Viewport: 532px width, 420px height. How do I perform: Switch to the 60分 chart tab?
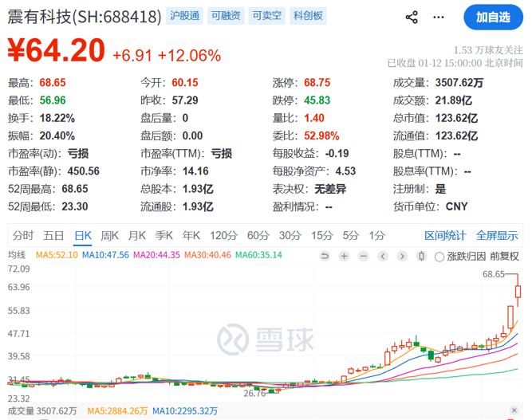[258, 235]
